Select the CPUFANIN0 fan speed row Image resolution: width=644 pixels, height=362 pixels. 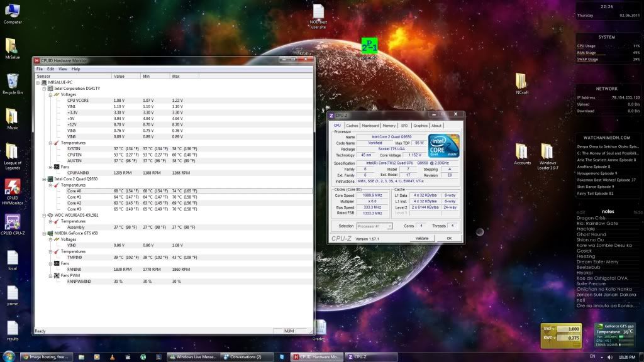click(189, 173)
